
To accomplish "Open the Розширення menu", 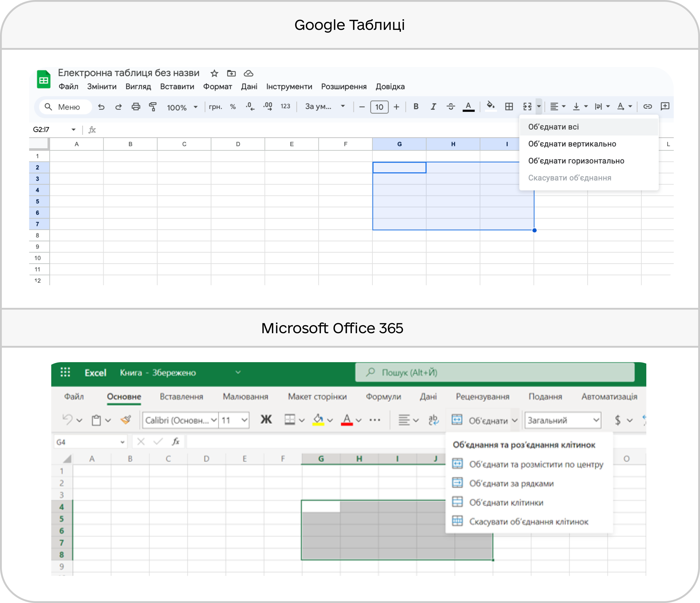I will [x=344, y=87].
